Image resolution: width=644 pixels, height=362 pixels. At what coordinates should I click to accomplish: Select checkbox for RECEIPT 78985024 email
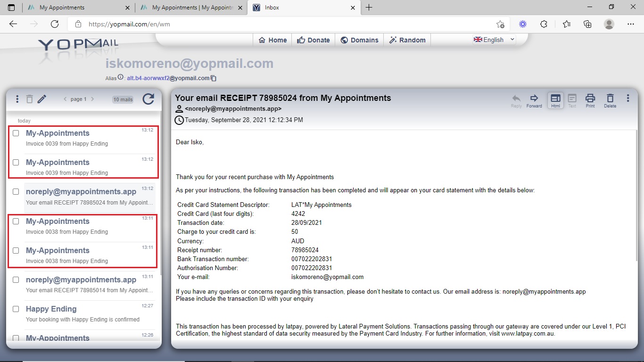(x=16, y=192)
